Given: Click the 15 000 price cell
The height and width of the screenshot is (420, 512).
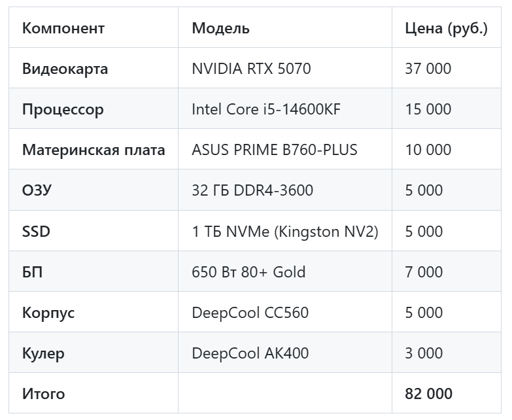Looking at the screenshot, I should pos(428,109).
